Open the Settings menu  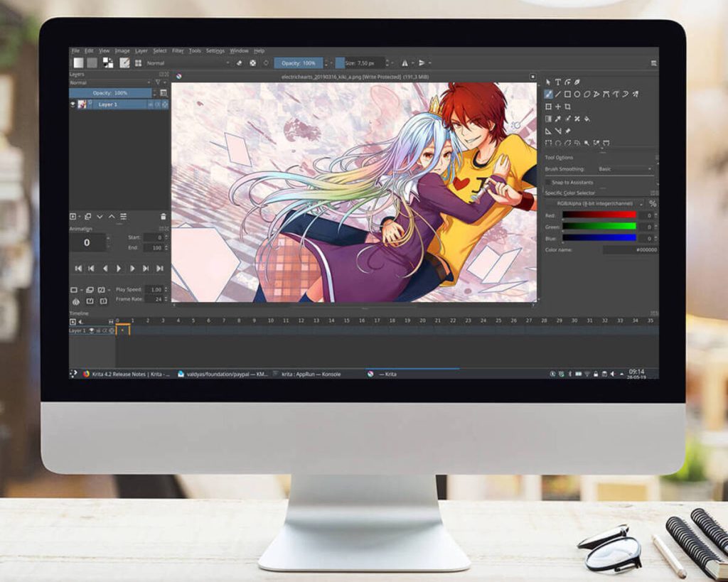pyautogui.click(x=215, y=50)
